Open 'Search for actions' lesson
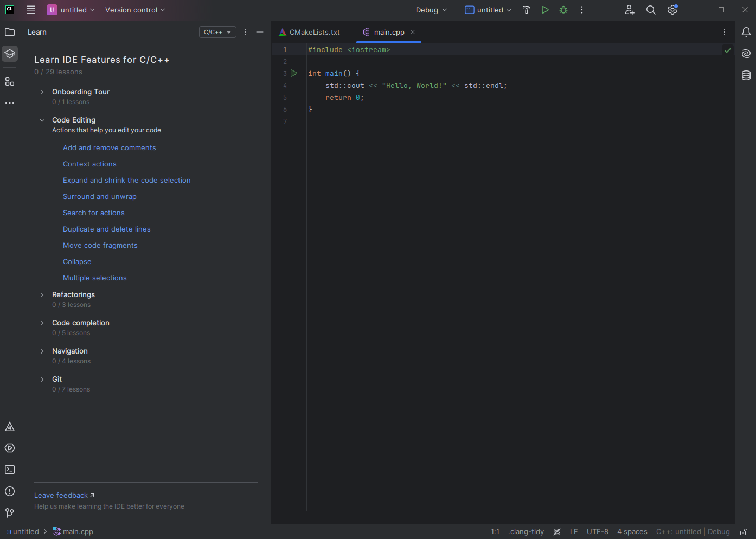The image size is (756, 539). [94, 213]
